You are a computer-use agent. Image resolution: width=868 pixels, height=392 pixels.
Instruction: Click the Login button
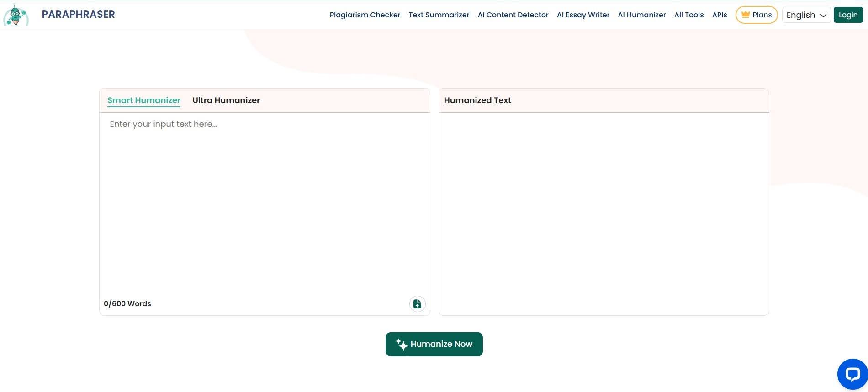tap(848, 15)
